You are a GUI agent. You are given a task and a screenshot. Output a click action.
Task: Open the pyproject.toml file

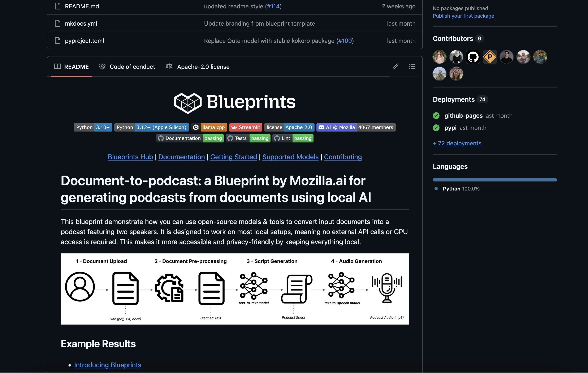coord(84,40)
